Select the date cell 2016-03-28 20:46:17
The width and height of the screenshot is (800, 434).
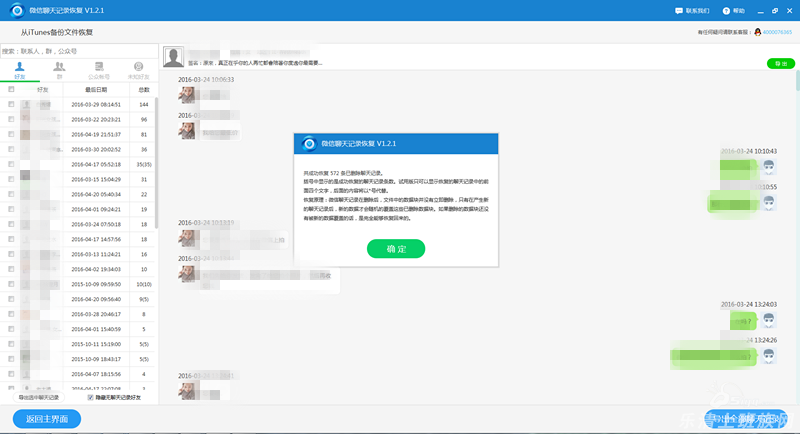tap(96, 314)
